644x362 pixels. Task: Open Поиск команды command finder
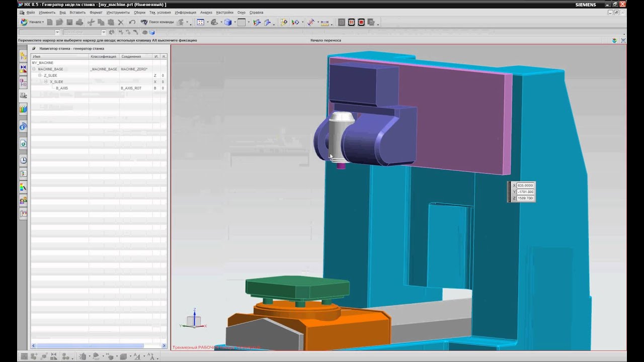tap(157, 22)
